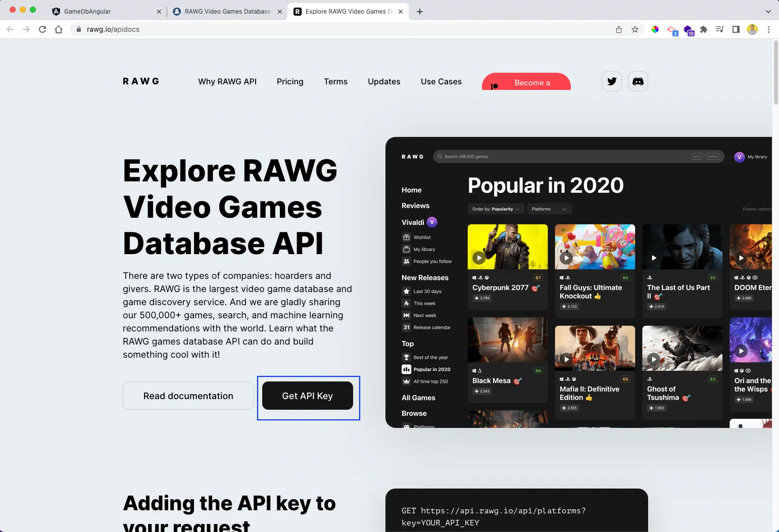Click the My library avatar in preview header
Screen dimensions: 779x532
[x=739, y=157]
